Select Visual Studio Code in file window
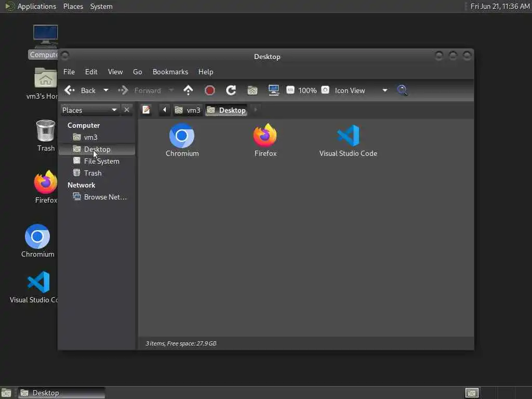 coord(348,140)
